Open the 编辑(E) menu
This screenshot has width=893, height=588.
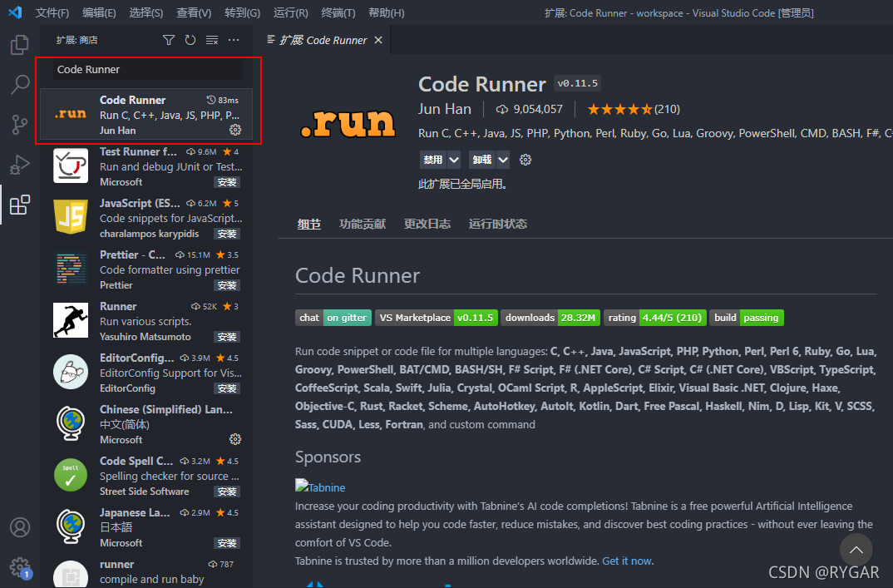point(99,12)
